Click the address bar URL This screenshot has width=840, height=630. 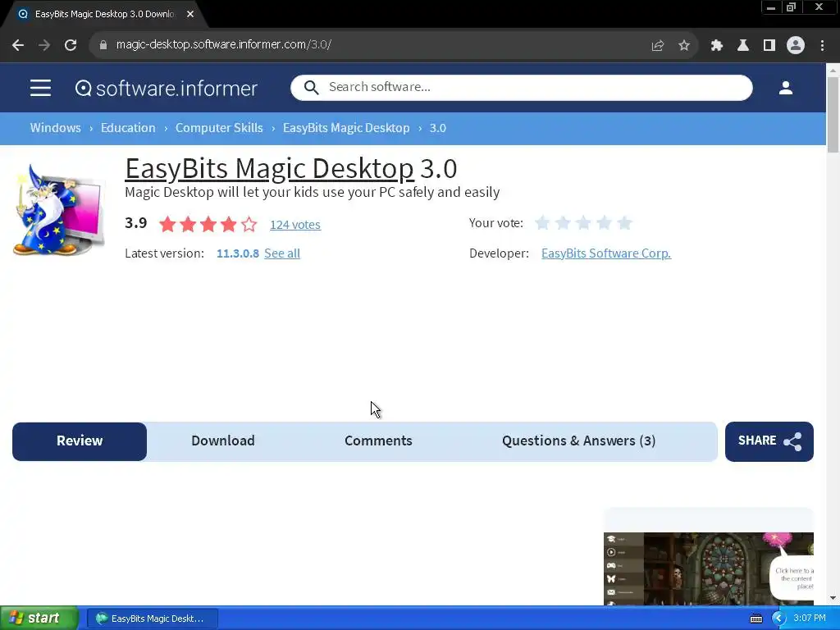224,45
